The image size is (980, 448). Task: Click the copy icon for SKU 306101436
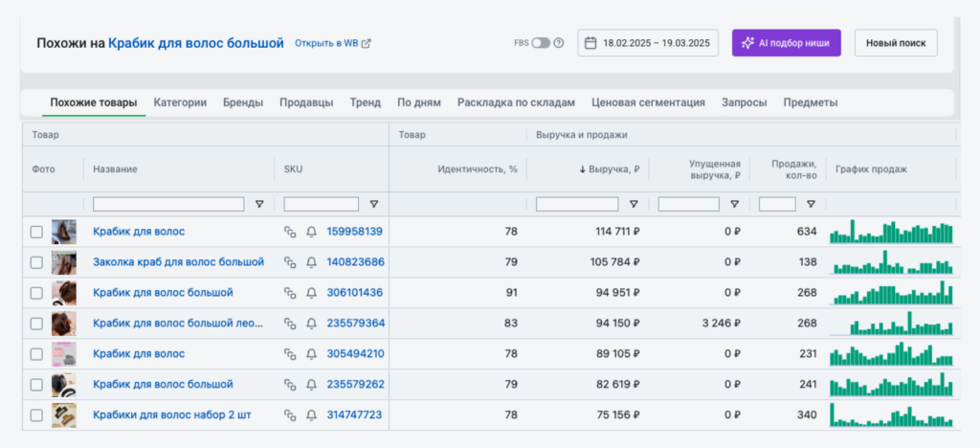coord(289,293)
